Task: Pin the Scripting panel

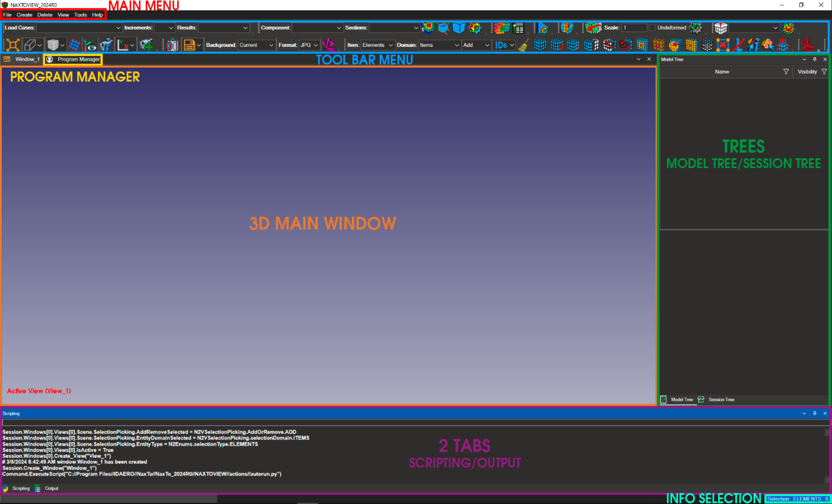Action: click(815, 413)
